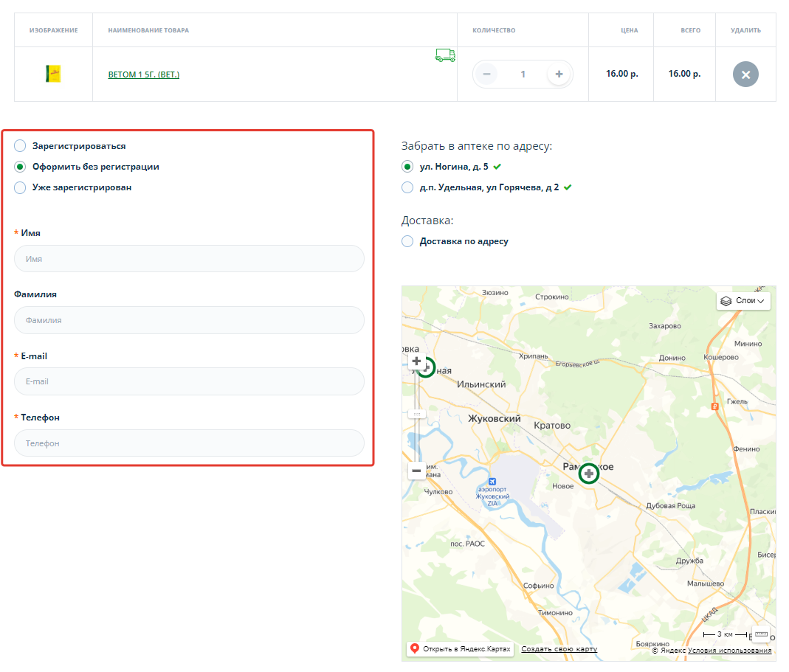The width and height of the screenshot is (789, 672).
Task: Choose Уже зарегистрирован radio option
Action: click(x=20, y=187)
